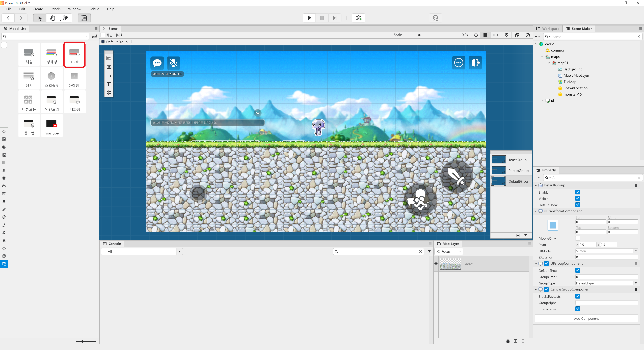
Task: Delete console logs with trash icon
Action: (x=429, y=252)
